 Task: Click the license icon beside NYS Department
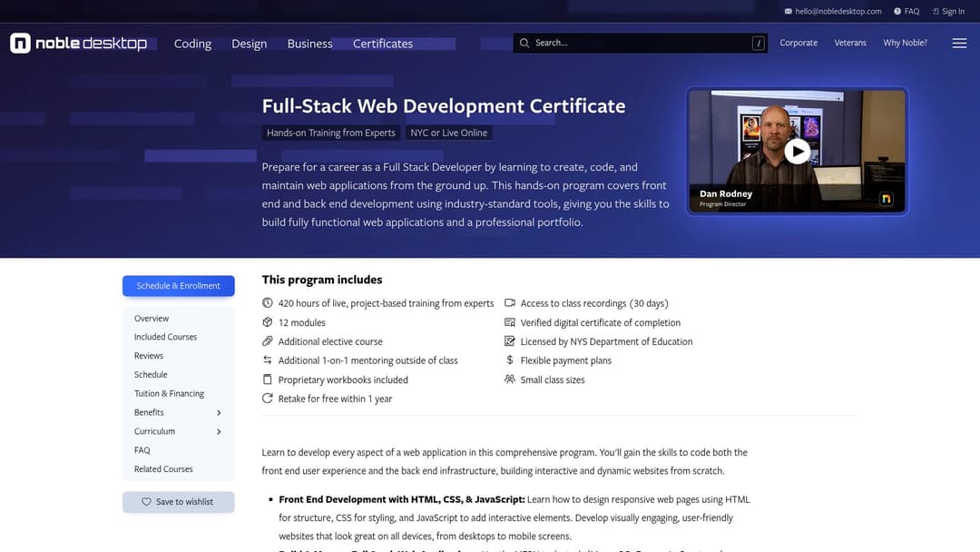coord(509,340)
